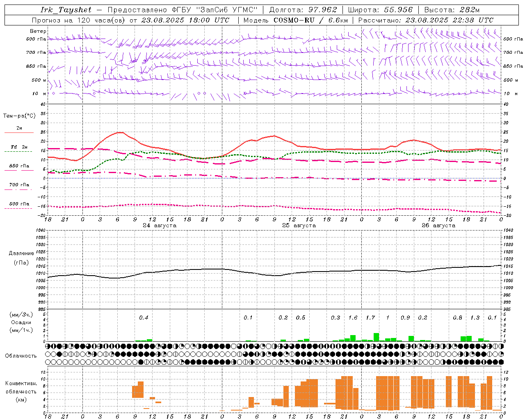Click the Давление pressure axis label

21,253
